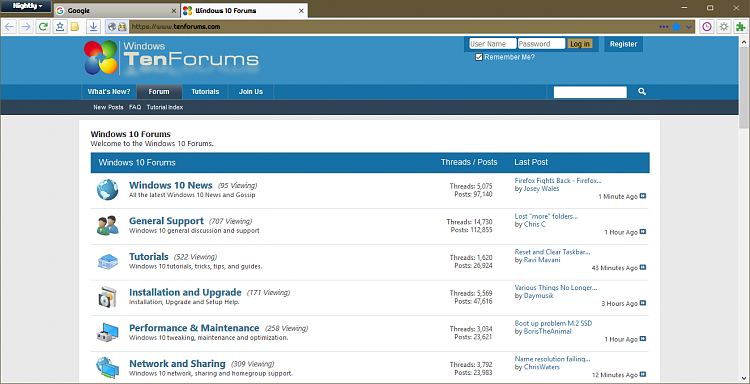The width and height of the screenshot is (750, 384).
Task: Click the vertical scrollbar thumb
Action: coord(744,88)
